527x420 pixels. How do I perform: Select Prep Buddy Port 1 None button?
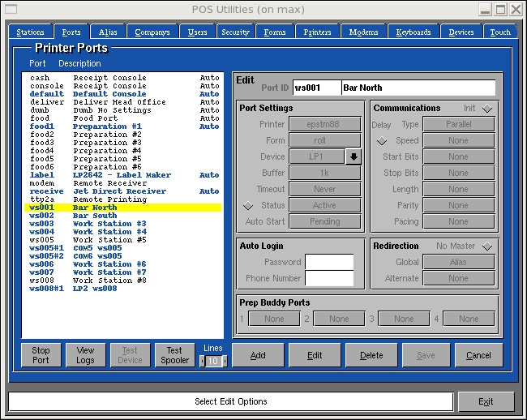[x=274, y=319]
